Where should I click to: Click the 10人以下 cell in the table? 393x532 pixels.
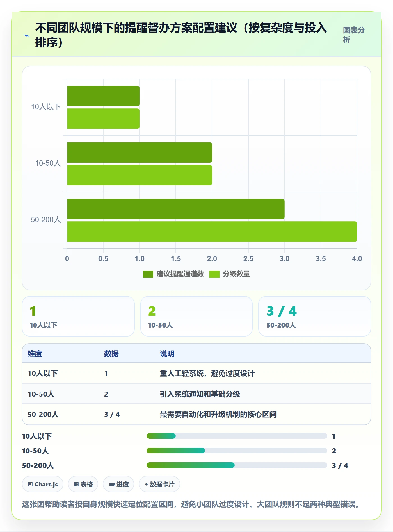tap(43, 373)
